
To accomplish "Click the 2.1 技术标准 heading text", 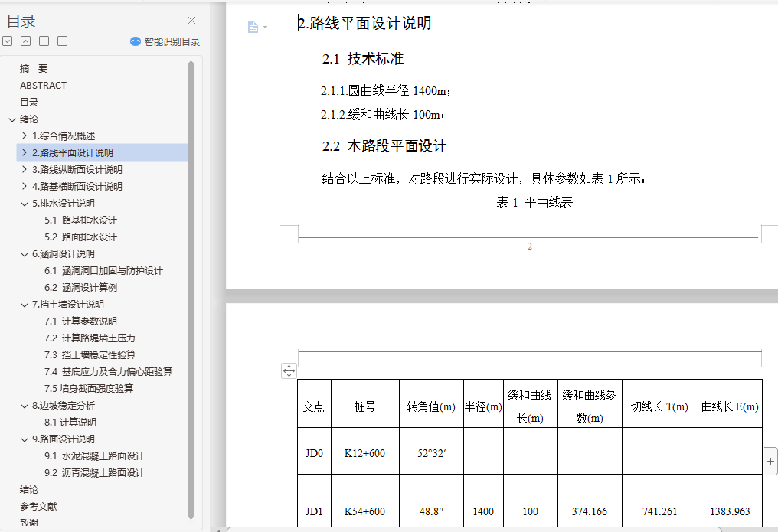I will tap(363, 58).
